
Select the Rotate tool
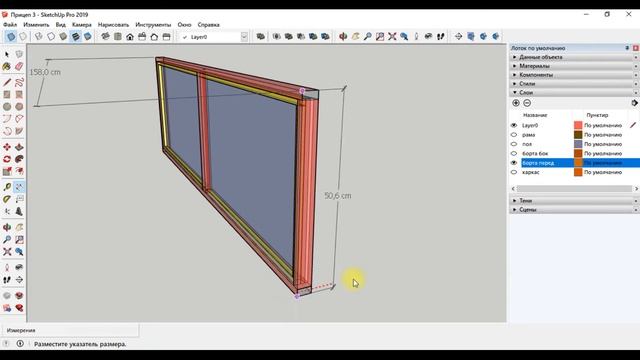tap(7, 159)
